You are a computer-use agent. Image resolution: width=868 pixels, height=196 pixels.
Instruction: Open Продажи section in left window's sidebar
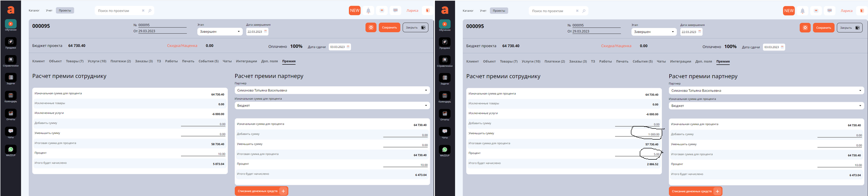click(11, 42)
